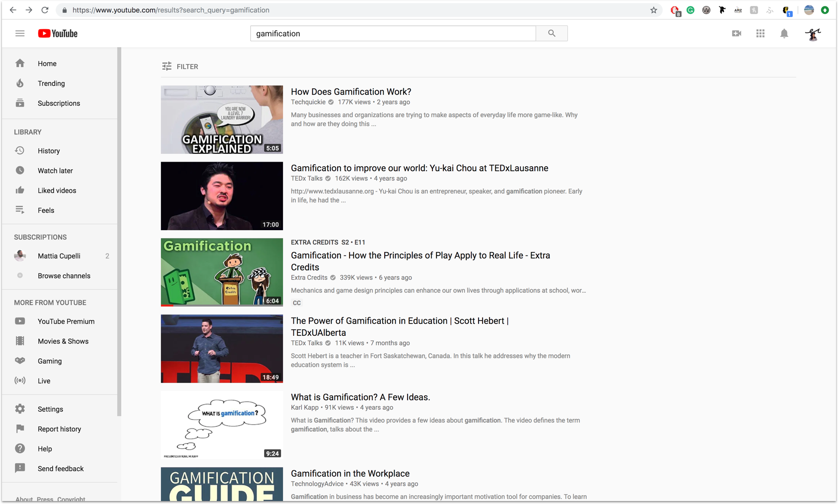Click the sidebar vertical scrollbar
838x504 pixels.
click(x=119, y=232)
